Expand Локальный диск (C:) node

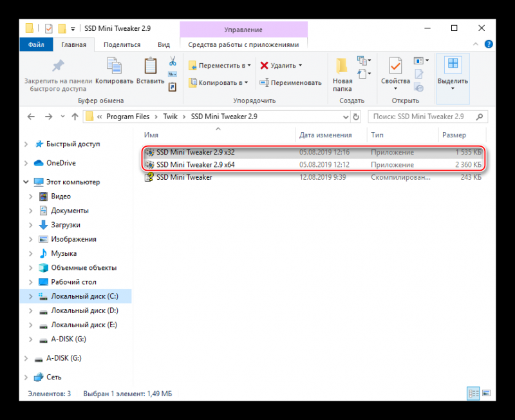coord(30,296)
